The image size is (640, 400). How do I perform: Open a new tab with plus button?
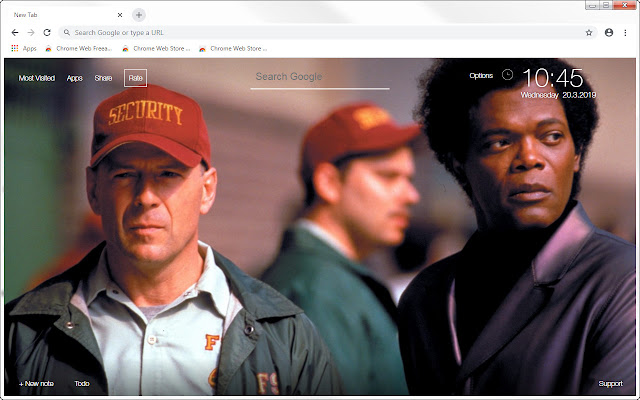[x=139, y=15]
